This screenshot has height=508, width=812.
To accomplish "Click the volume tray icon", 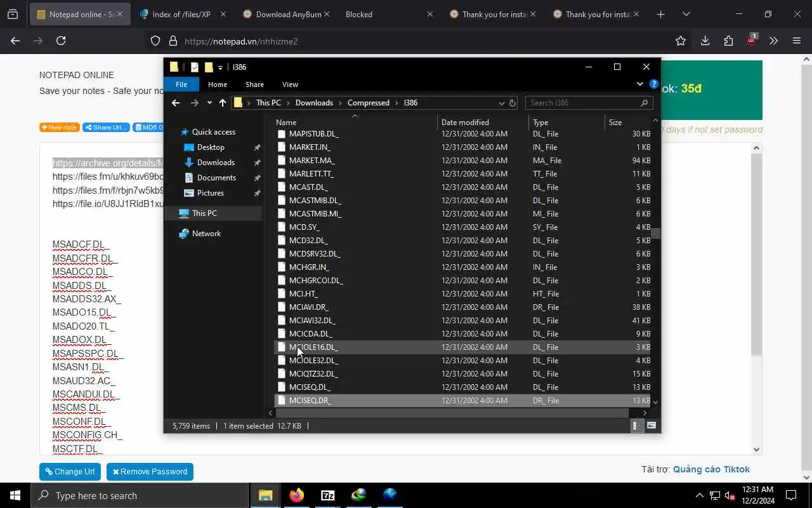I will [x=730, y=495].
